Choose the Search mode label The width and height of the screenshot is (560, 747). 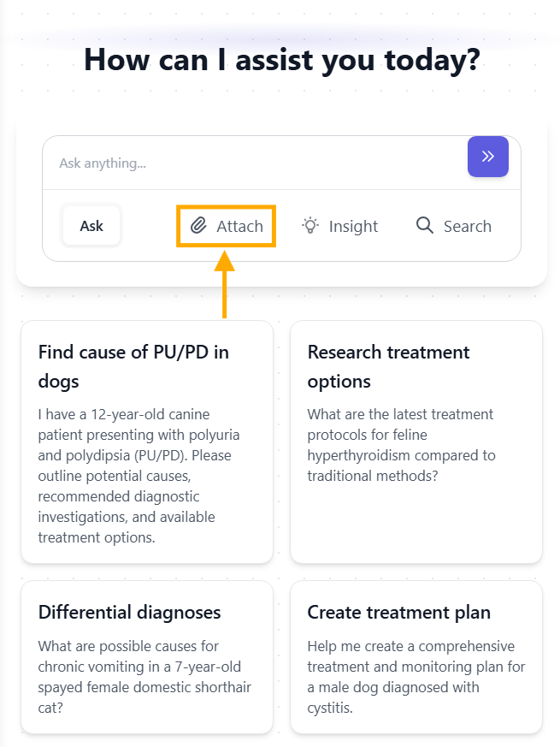pyautogui.click(x=467, y=227)
